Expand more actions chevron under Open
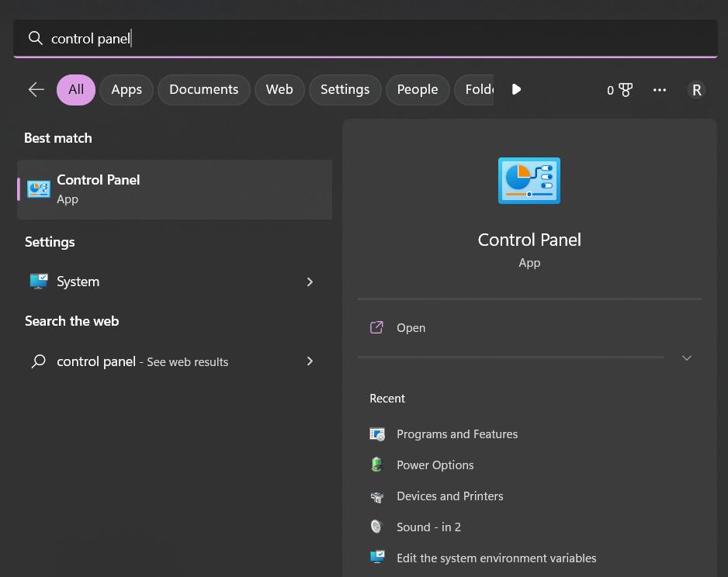This screenshot has width=728, height=577. coord(686,358)
